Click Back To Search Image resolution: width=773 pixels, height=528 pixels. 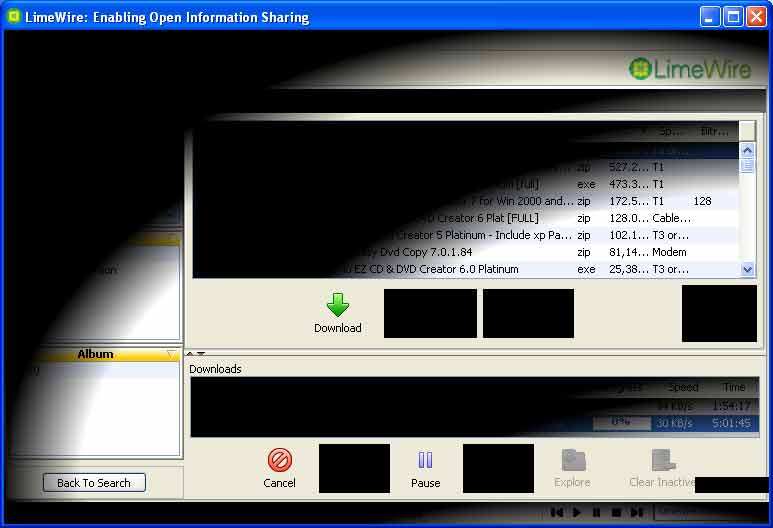[x=94, y=483]
